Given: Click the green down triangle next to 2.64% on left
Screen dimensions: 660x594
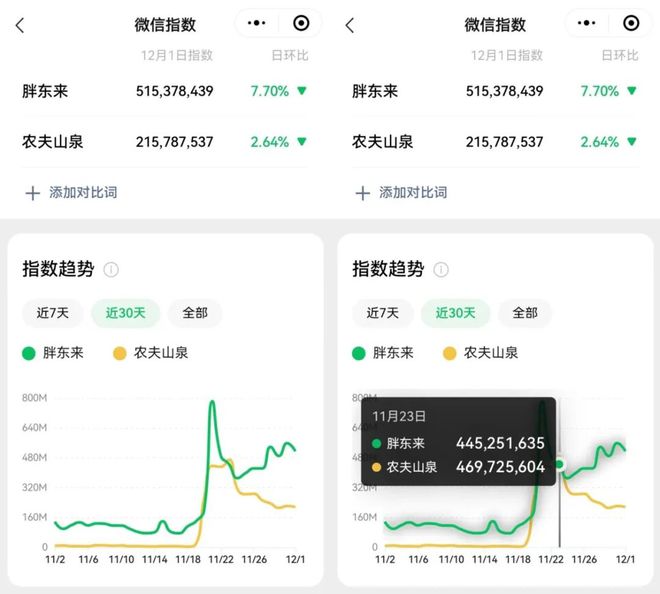Looking at the screenshot, I should [x=302, y=142].
